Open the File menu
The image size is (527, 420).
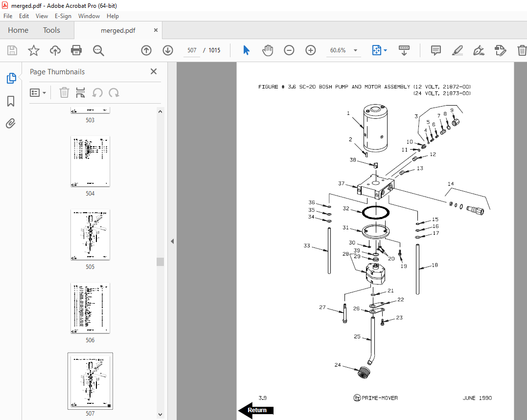(8, 16)
